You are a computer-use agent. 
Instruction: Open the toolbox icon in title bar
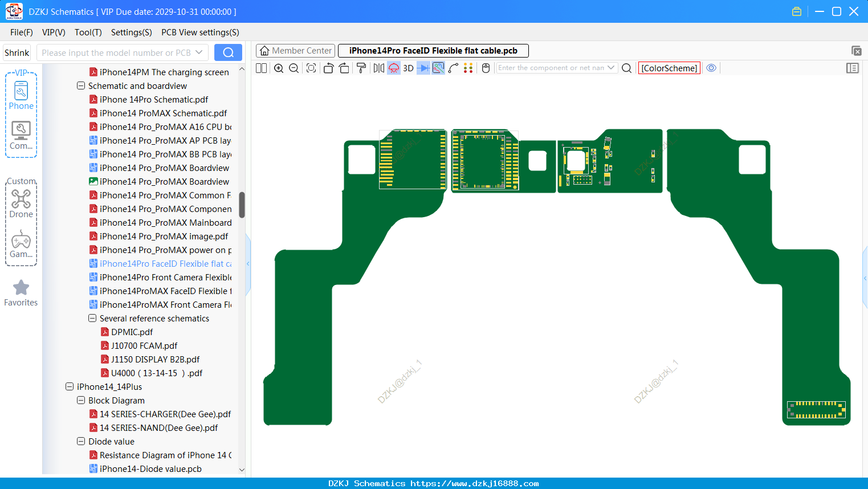797,11
